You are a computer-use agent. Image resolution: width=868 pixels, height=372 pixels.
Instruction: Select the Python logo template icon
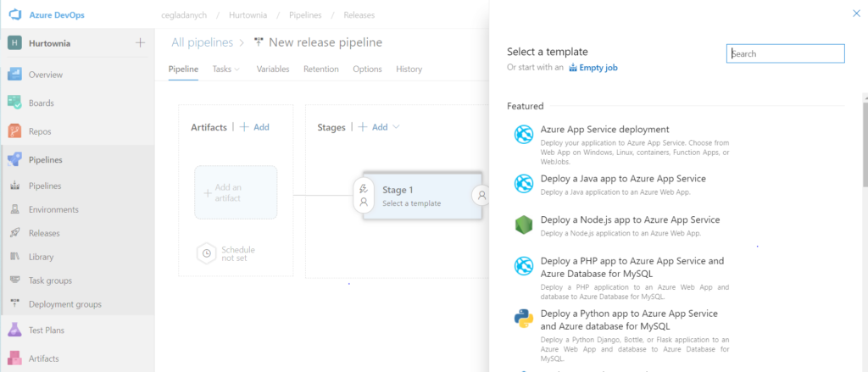tap(524, 319)
